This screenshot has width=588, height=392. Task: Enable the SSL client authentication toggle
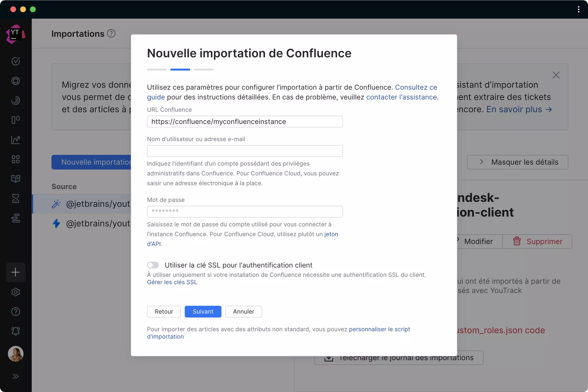click(x=153, y=265)
